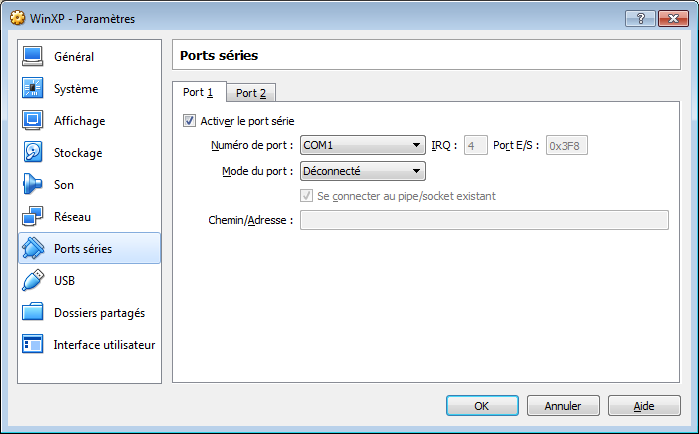The image size is (699, 434).
Task: Open the Général settings icon
Action: coord(33,57)
